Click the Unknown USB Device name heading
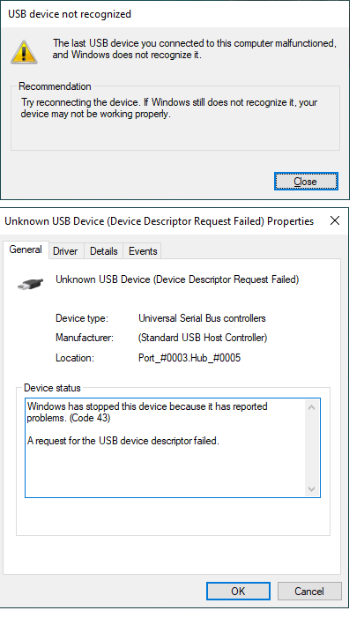This screenshot has width=364, height=618. 177,279
